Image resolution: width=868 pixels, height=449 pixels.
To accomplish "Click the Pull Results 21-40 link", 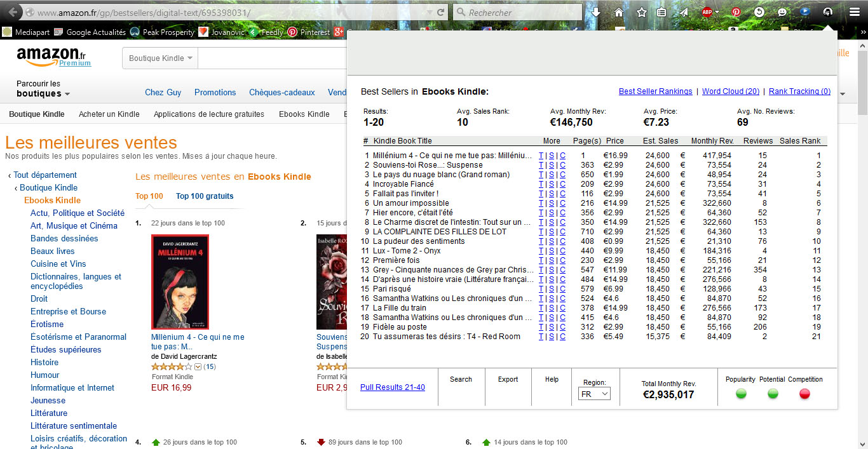I will [393, 387].
